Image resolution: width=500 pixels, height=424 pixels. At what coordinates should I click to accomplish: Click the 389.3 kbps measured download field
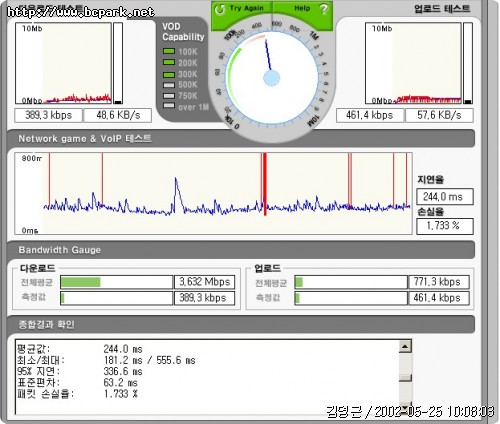[x=204, y=298]
